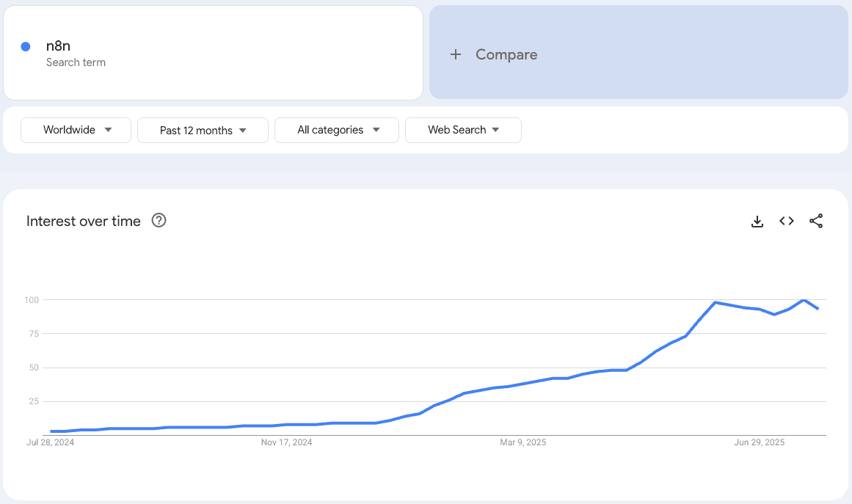Viewport: 852px width, 504px height.
Task: Open the Interest over time help icon
Action: [x=159, y=221]
